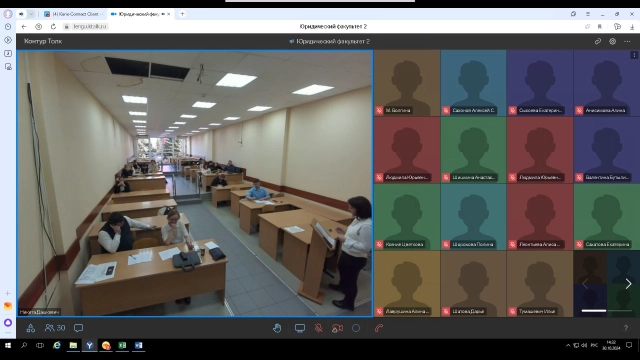Start screen sharing with the monitor icon
640x360 pixels.
point(300,328)
